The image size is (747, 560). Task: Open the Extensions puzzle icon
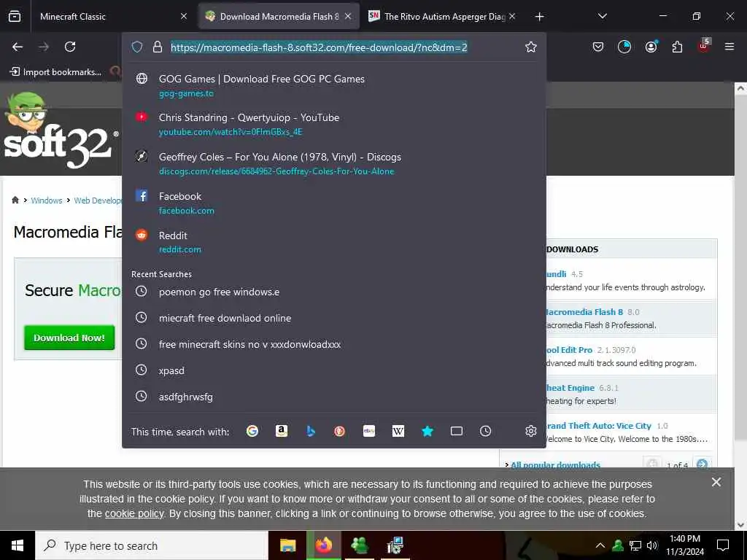(677, 47)
